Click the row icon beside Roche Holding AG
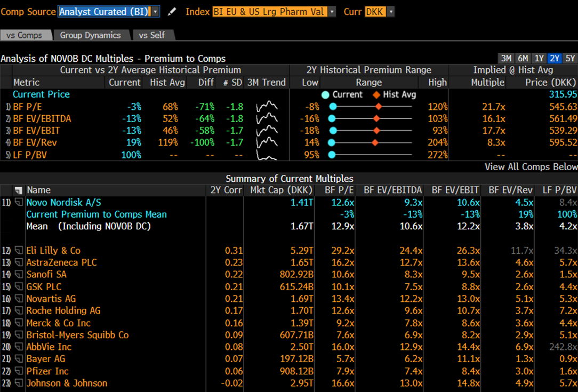The image size is (578, 392). (19, 311)
